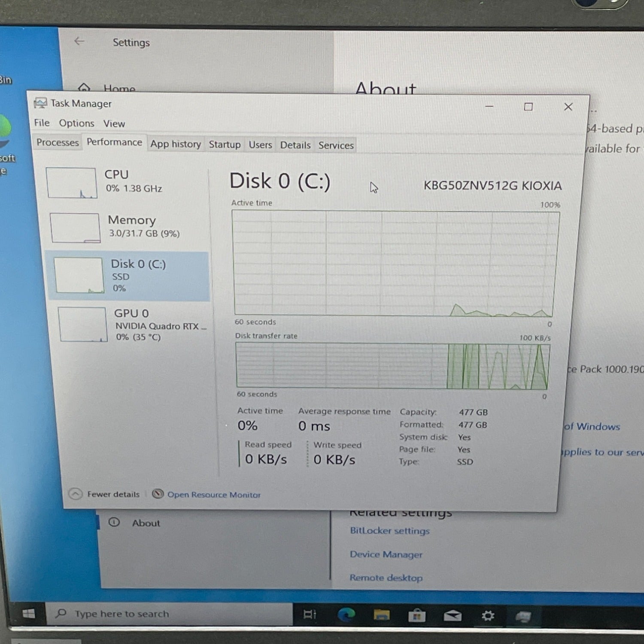Image resolution: width=644 pixels, height=644 pixels.
Task: Open the App history tab
Action: point(176,144)
